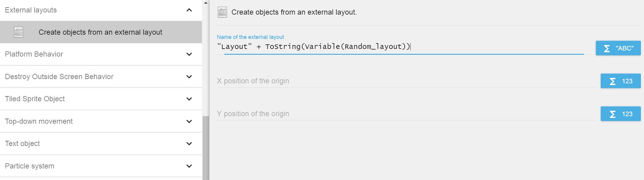Expand the Tiled Sprite Object category

click(189, 99)
